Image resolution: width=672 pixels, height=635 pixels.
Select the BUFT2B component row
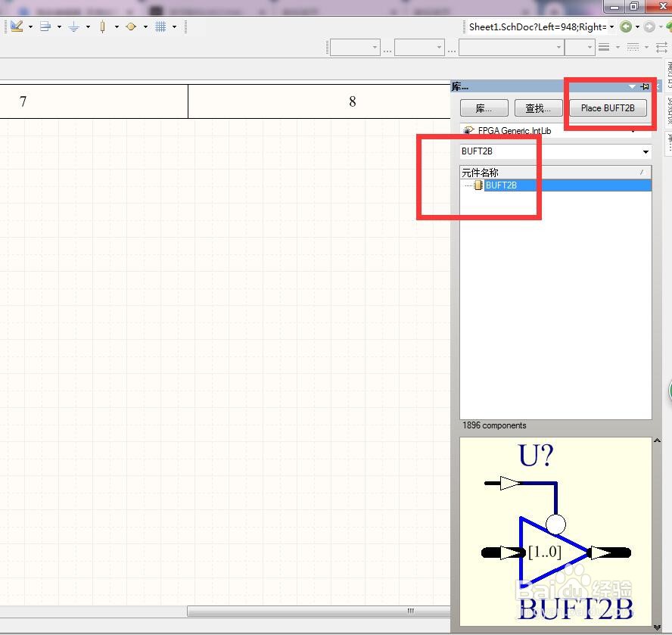pos(555,185)
